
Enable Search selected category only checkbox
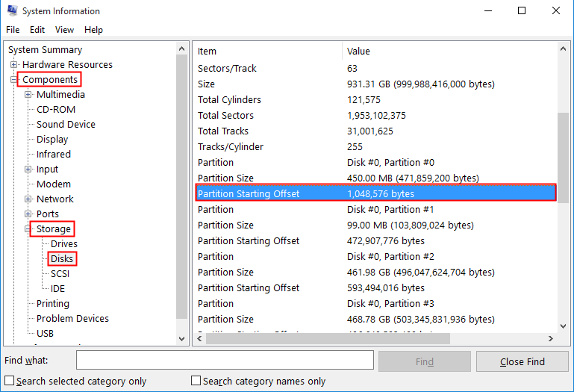(x=10, y=381)
